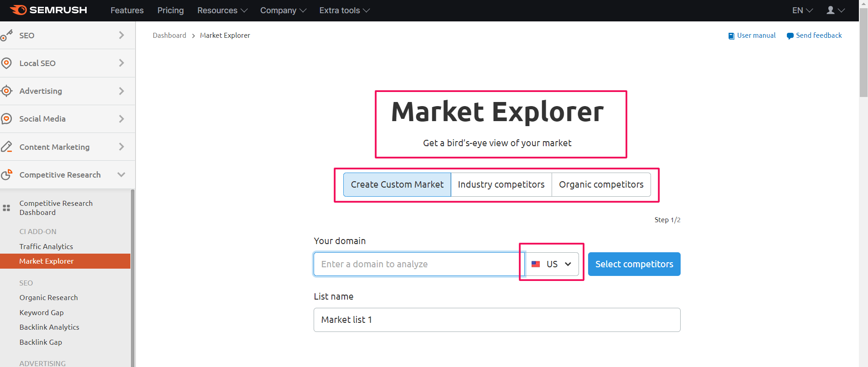
Task: Open the SEO key icon
Action: point(6,36)
